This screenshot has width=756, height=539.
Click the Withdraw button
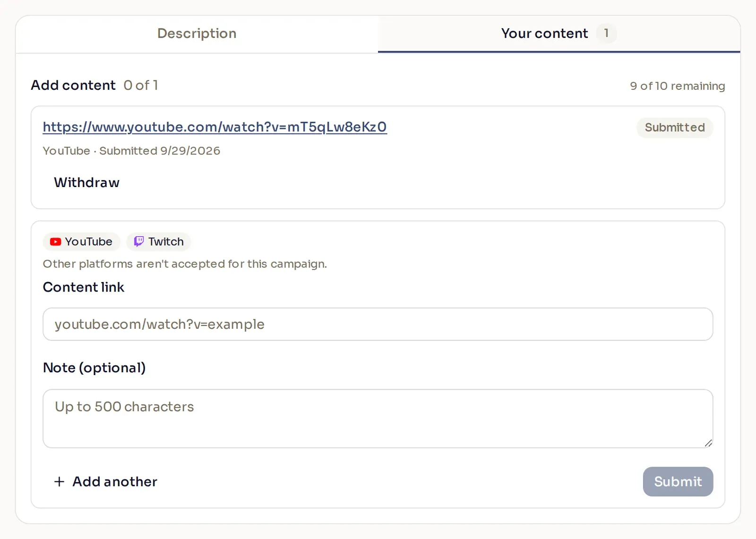coord(86,182)
